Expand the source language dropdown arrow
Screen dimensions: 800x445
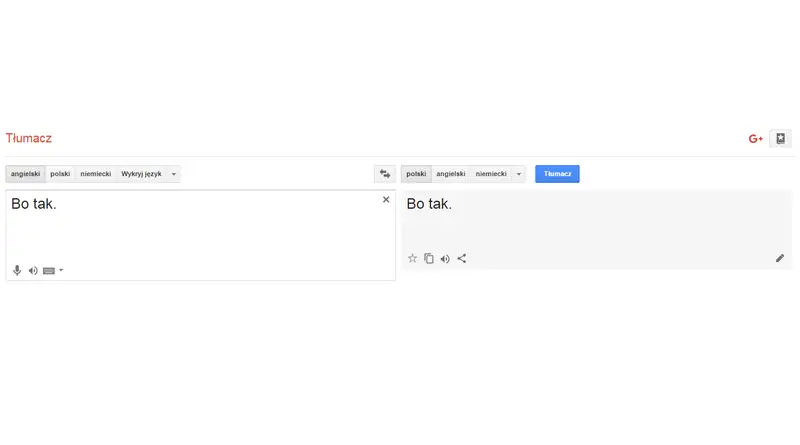(173, 174)
